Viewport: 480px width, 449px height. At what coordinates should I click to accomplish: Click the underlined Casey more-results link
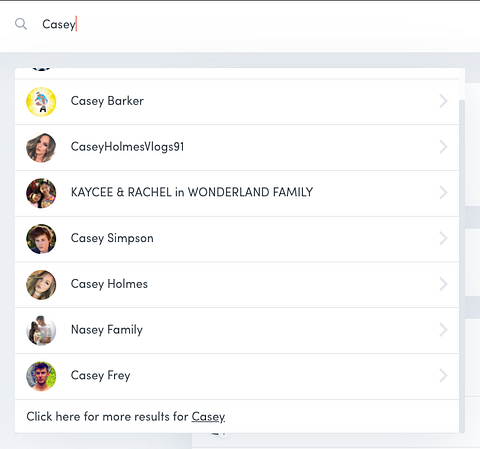click(x=208, y=417)
